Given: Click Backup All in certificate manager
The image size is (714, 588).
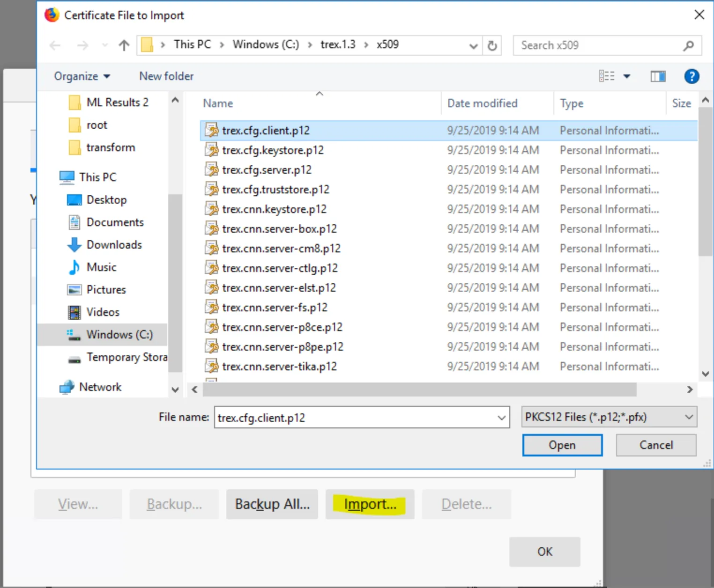Looking at the screenshot, I should click(272, 504).
